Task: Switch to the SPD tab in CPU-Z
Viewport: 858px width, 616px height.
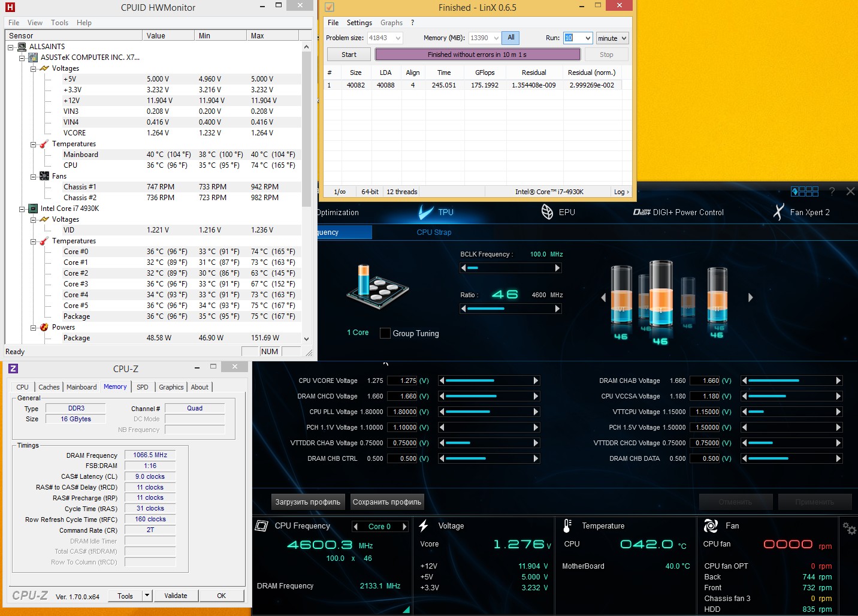Action: point(143,387)
